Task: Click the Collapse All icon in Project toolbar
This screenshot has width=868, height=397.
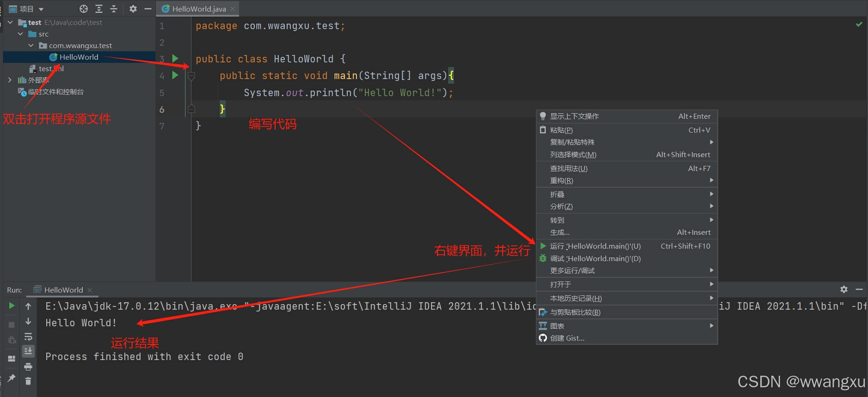Action: coord(114,9)
